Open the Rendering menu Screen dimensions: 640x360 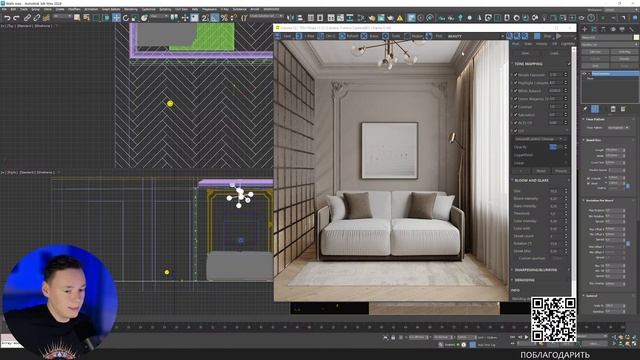(x=131, y=9)
